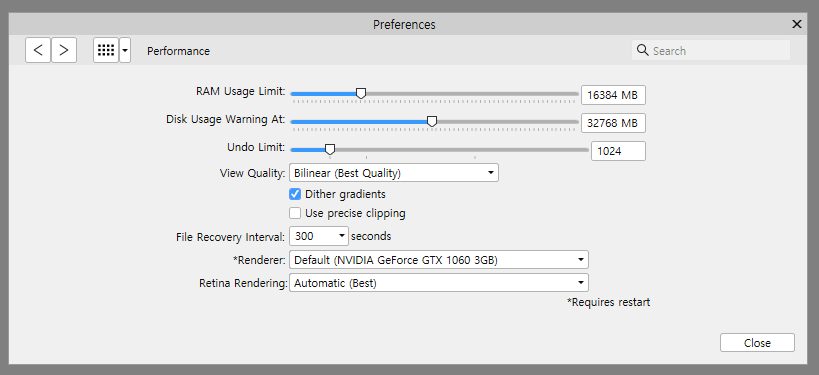Click the *Requires restart note
Viewport: 819px width, 375px height.
609,302
